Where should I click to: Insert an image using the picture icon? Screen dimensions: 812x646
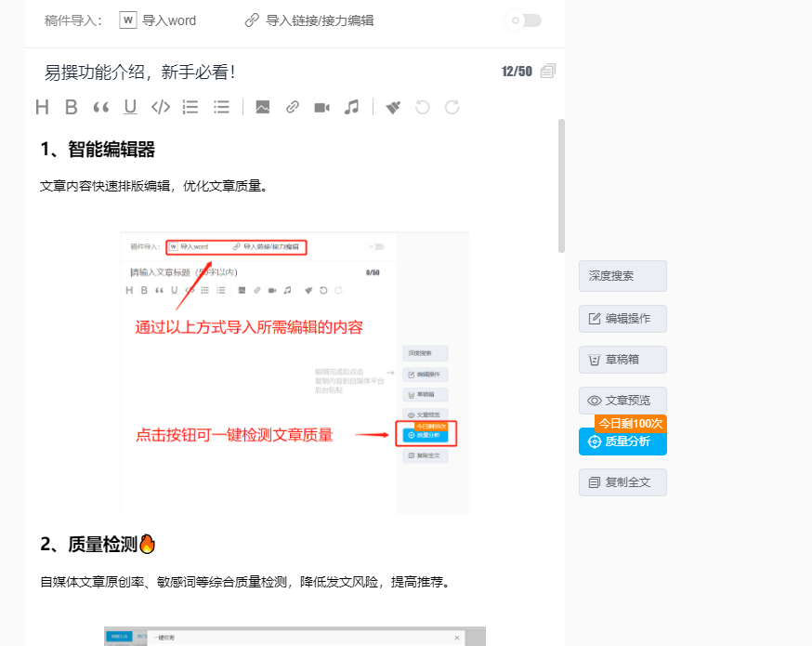pyautogui.click(x=263, y=107)
